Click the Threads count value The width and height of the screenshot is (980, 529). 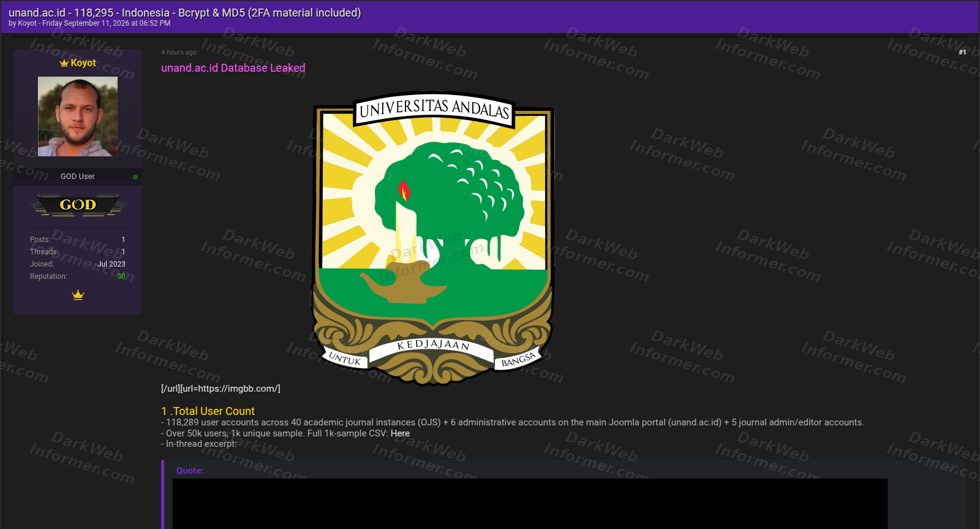click(123, 252)
